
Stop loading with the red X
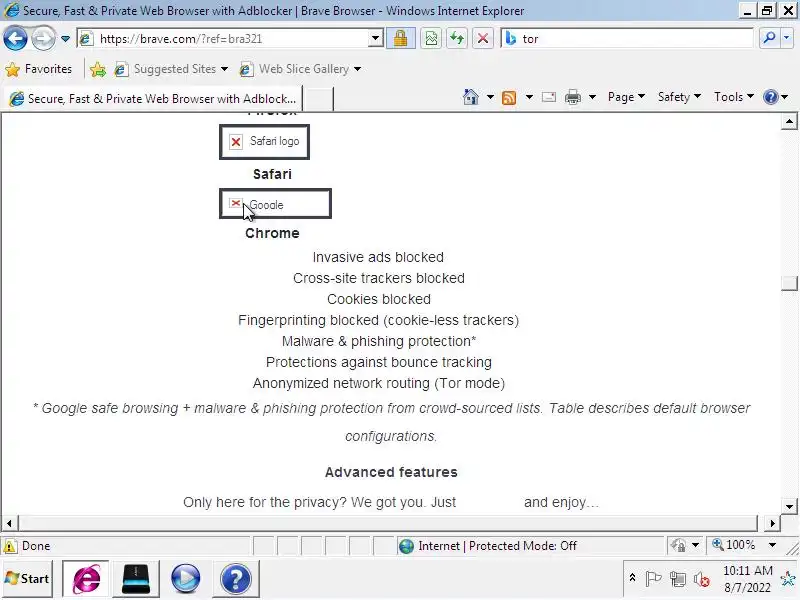pyautogui.click(x=483, y=39)
